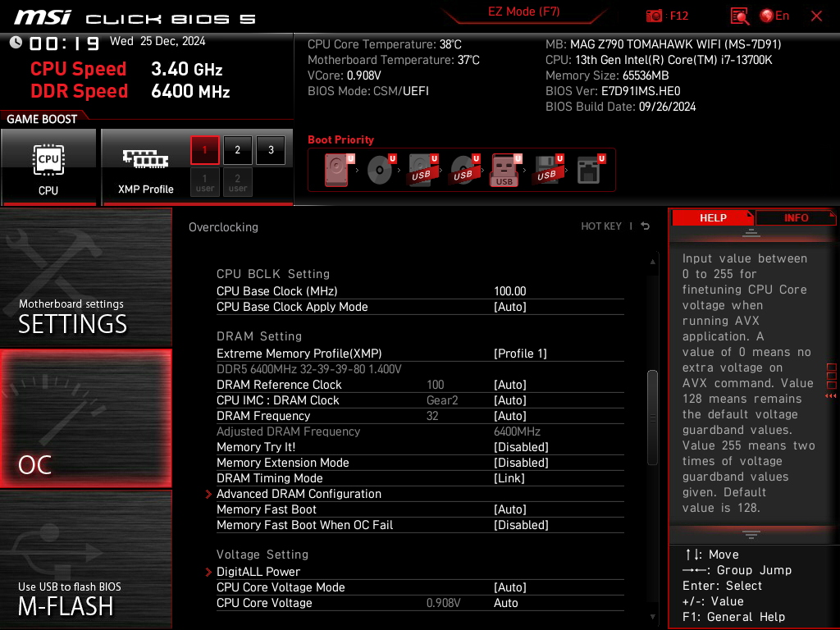Switch to the HELP tab
This screenshot has width=840, height=630.
[x=713, y=218]
